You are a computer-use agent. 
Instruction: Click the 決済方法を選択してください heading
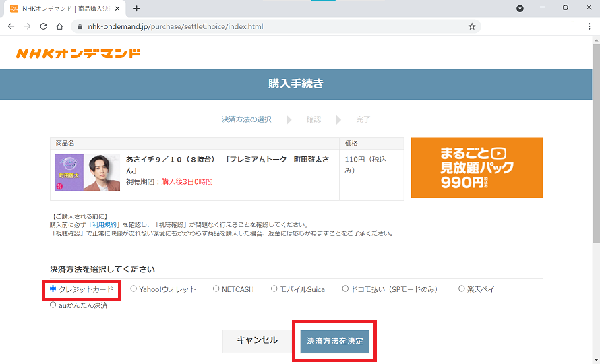click(x=102, y=270)
